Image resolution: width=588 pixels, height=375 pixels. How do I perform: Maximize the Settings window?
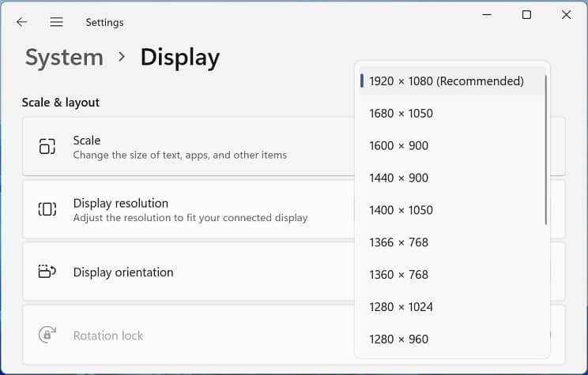[526, 15]
